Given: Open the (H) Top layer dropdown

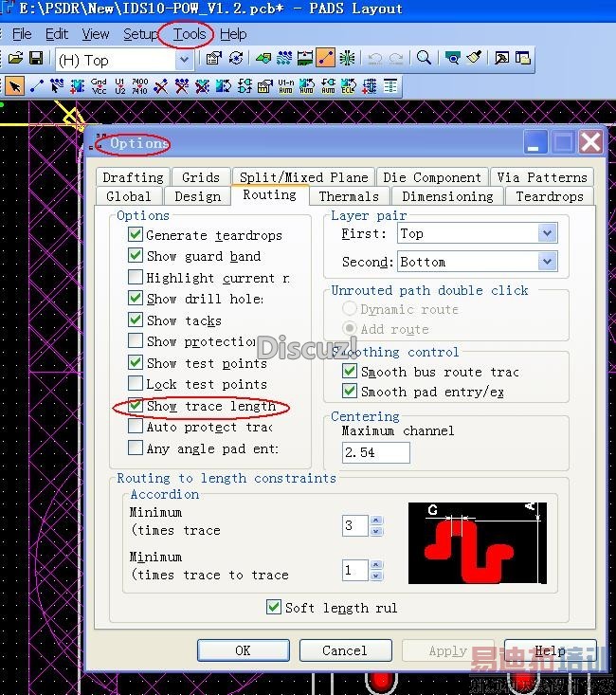Looking at the screenshot, I should pos(185,60).
